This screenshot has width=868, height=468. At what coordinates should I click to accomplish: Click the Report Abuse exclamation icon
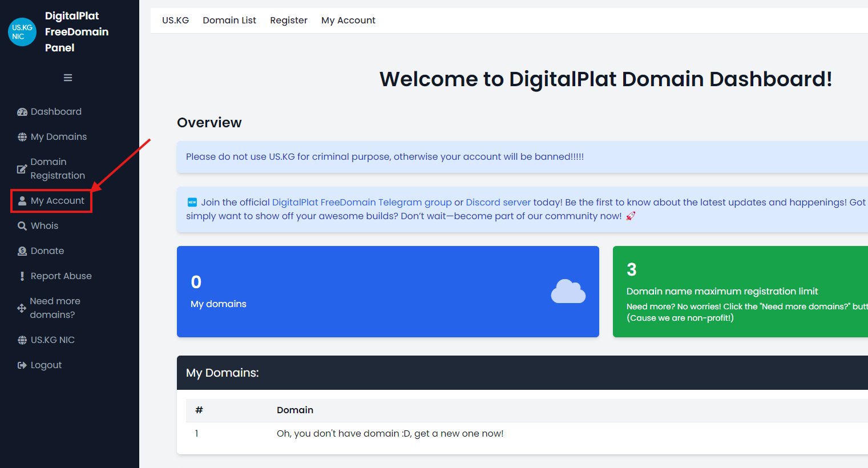22,276
